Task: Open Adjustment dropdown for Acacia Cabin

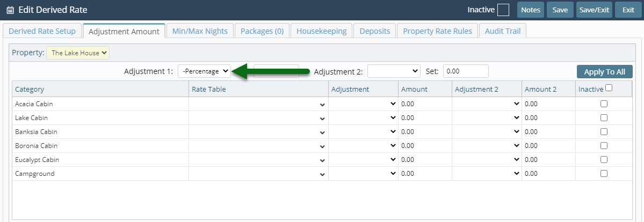Action: coord(363,104)
